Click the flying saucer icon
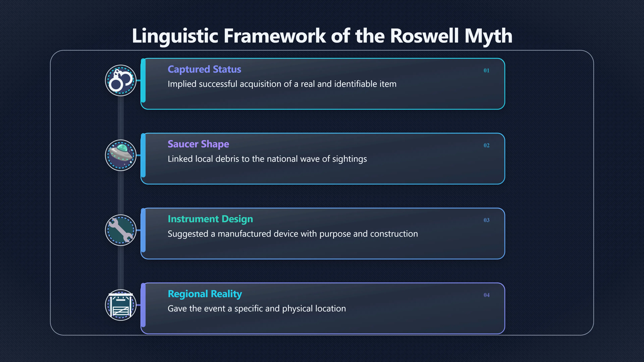The width and height of the screenshot is (644, 362). coord(121,155)
